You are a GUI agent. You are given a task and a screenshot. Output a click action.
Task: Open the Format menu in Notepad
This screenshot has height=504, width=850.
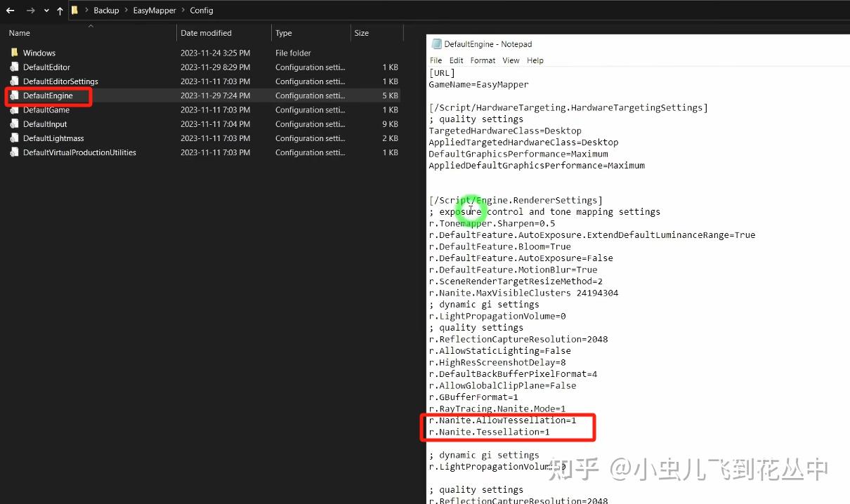pyautogui.click(x=483, y=60)
